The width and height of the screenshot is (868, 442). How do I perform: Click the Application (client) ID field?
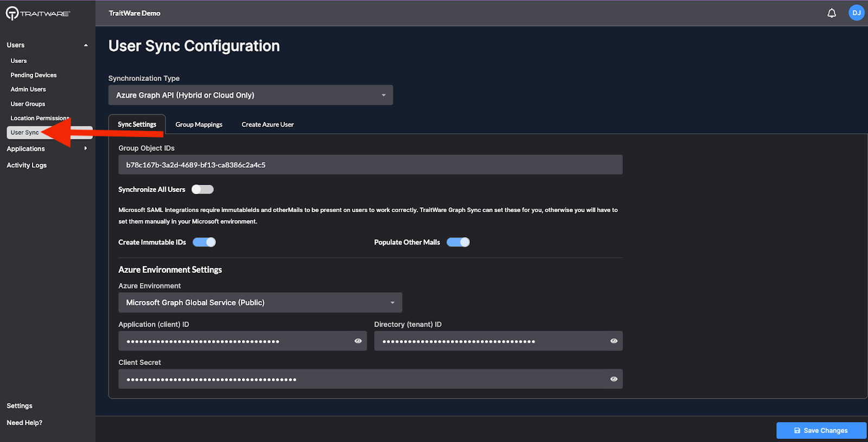click(x=242, y=341)
